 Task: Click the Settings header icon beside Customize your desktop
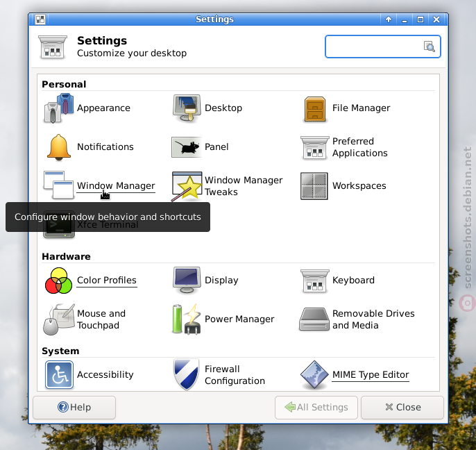[53, 47]
